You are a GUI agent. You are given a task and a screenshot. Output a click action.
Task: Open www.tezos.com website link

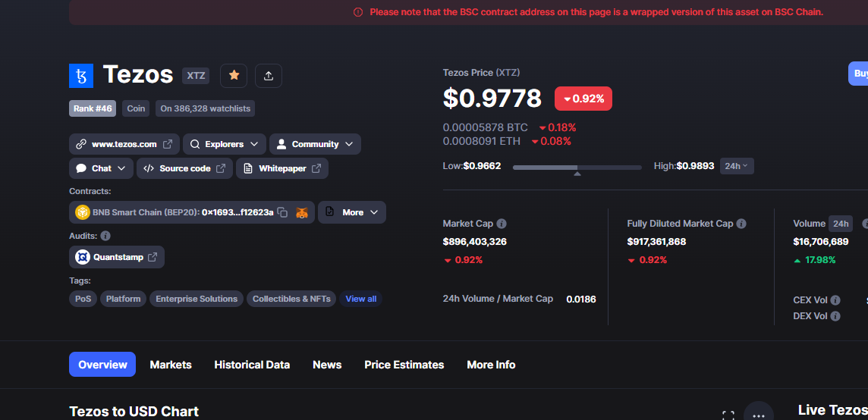tap(124, 144)
